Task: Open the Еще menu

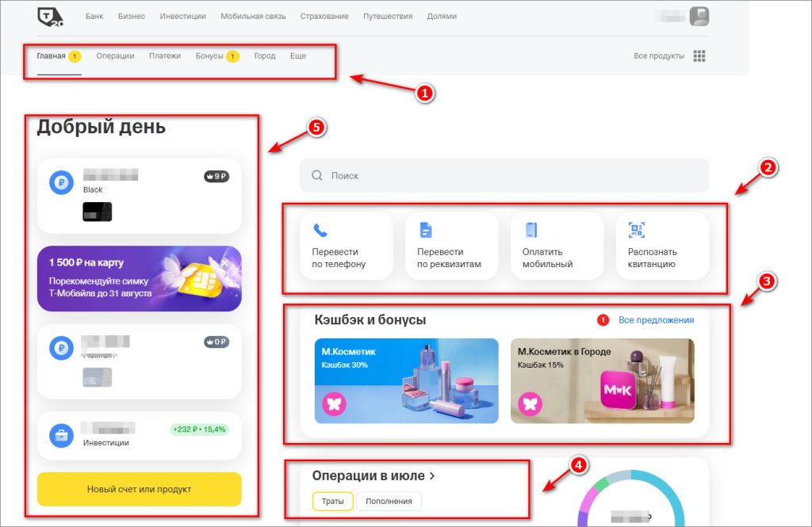Action: [298, 56]
